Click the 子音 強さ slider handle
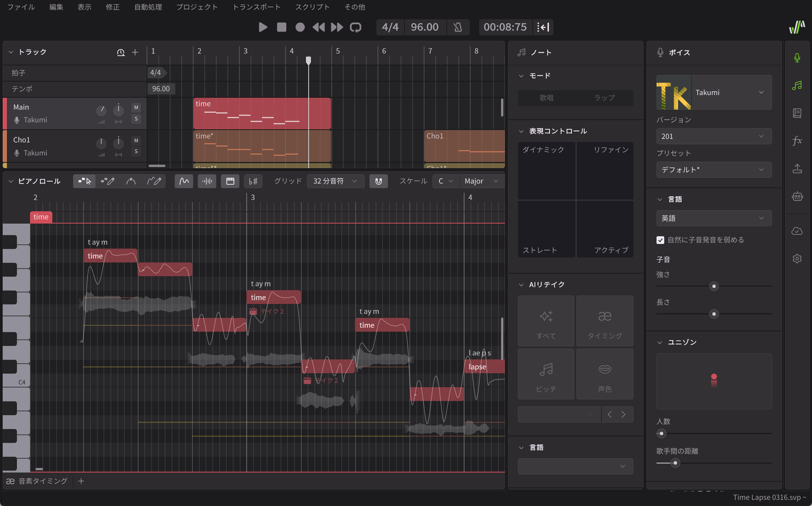812x506 pixels. click(x=714, y=286)
